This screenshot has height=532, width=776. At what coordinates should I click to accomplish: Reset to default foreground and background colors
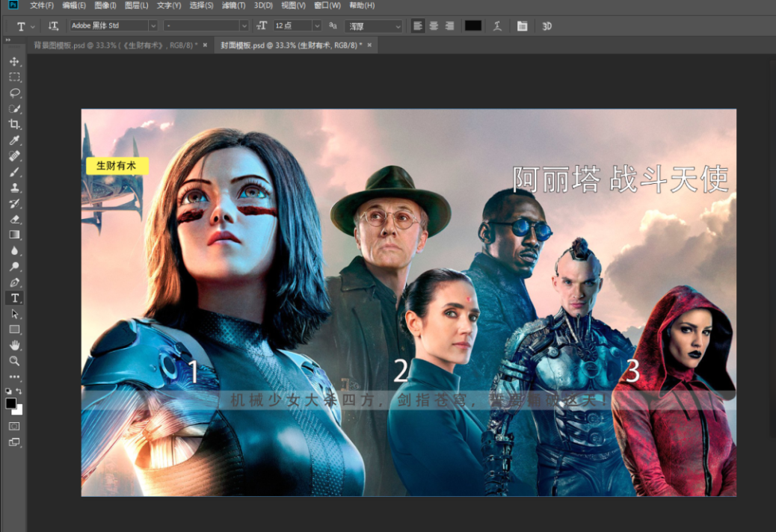[8, 391]
